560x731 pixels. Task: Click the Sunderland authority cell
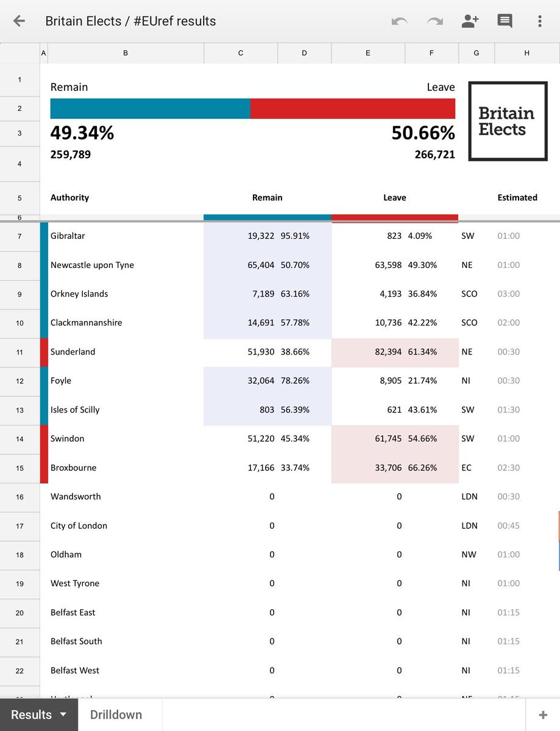pos(126,352)
